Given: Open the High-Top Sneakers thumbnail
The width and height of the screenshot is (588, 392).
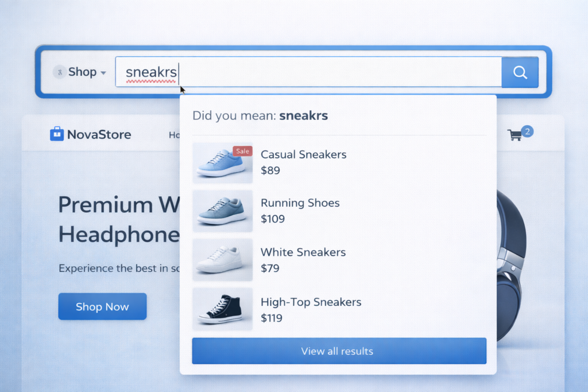Looking at the screenshot, I should pyautogui.click(x=222, y=309).
